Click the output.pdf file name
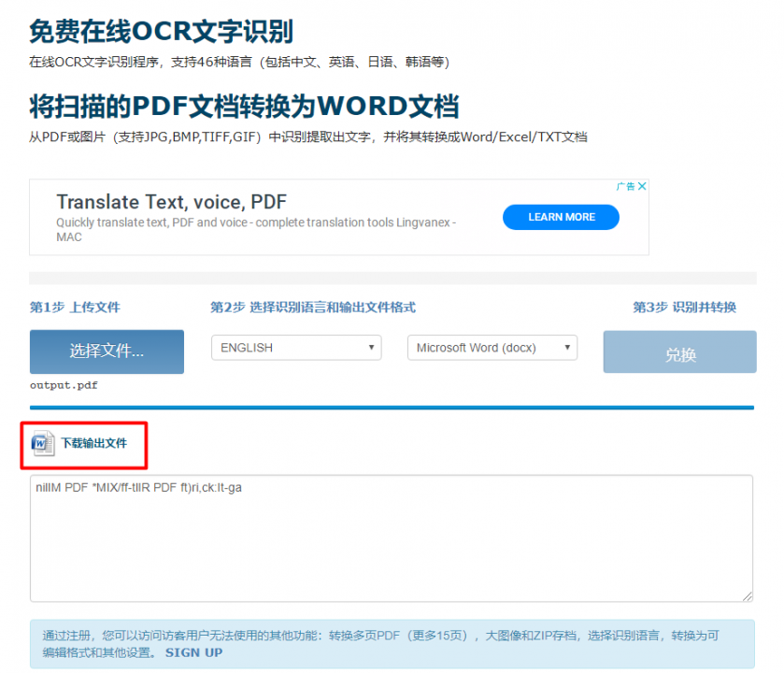784x673 pixels. [x=64, y=385]
